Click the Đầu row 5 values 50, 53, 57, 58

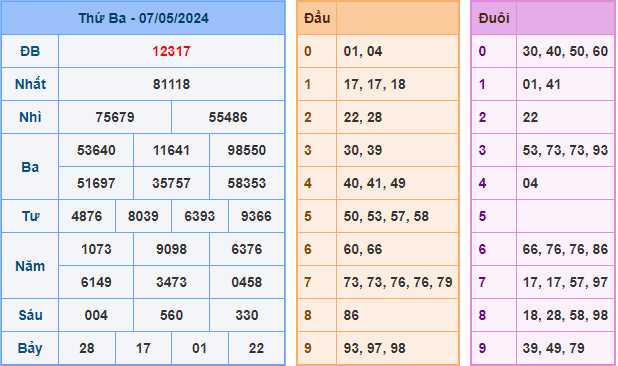[x=386, y=216]
